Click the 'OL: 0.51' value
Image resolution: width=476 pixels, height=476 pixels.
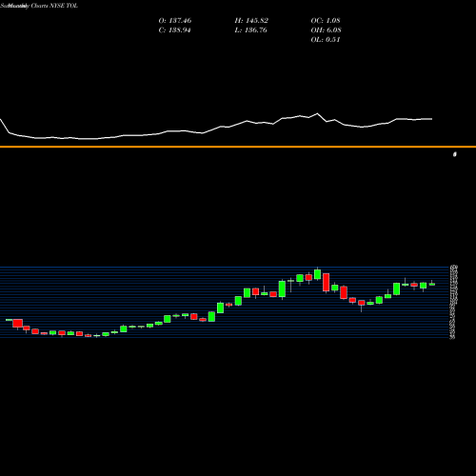[326, 40]
